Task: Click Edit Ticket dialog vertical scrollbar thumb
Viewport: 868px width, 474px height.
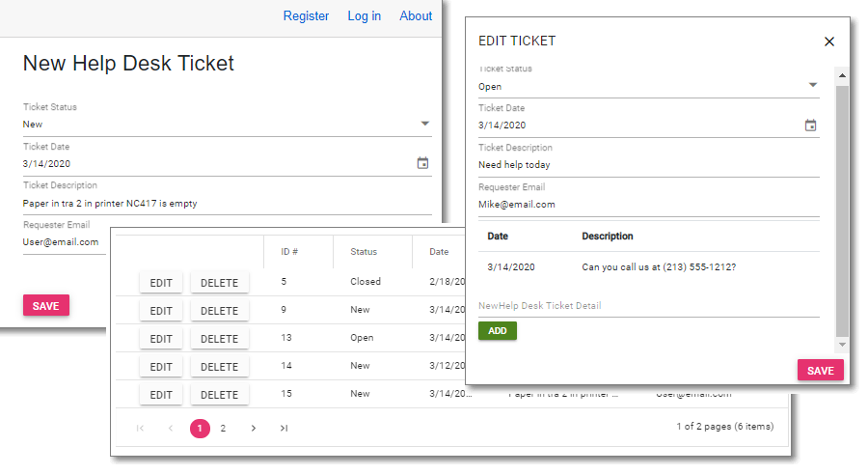Action: [841, 210]
